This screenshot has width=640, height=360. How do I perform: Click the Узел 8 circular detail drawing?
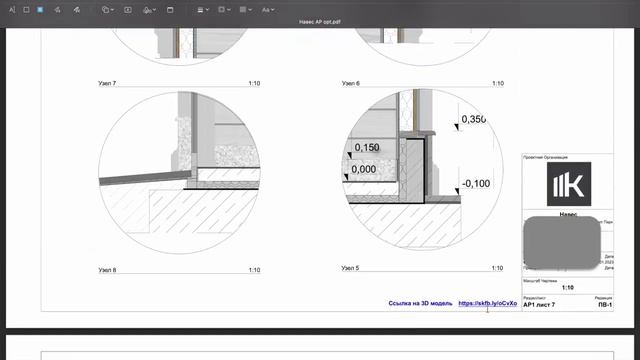tap(179, 173)
